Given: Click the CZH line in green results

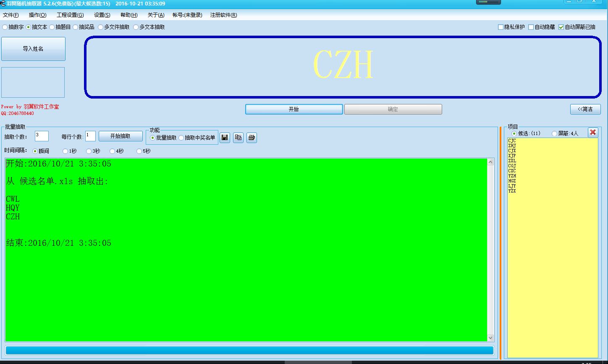Looking at the screenshot, I should tap(13, 217).
